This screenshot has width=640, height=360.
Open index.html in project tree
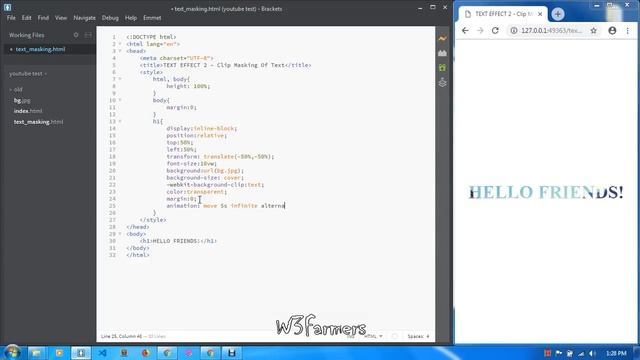coord(28,111)
